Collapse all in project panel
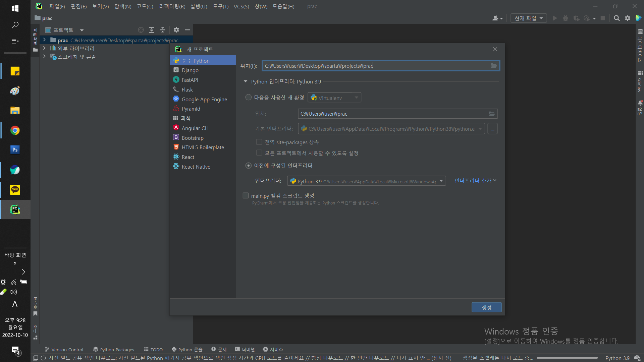Image resolution: width=644 pixels, height=362 pixels. pos(163,30)
